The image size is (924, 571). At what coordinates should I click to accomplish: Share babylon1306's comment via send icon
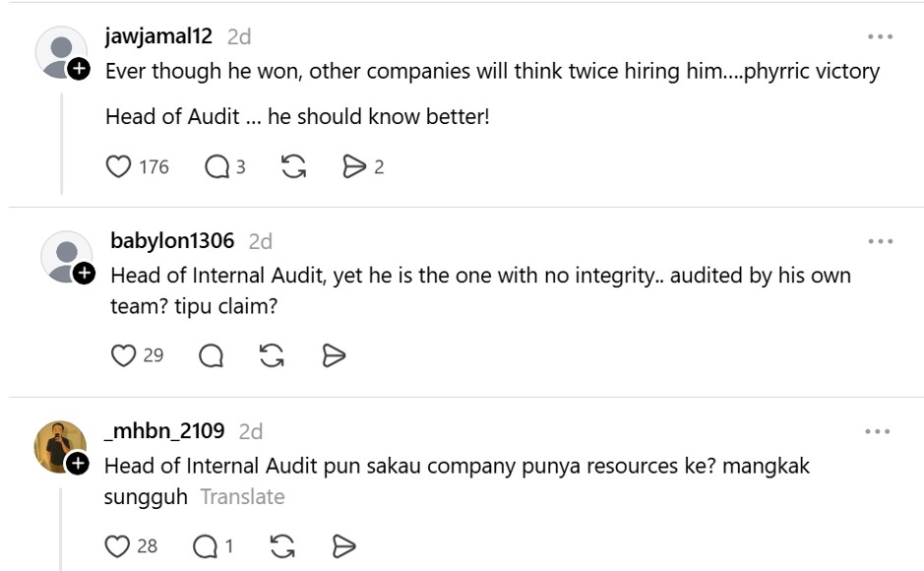pos(334,355)
